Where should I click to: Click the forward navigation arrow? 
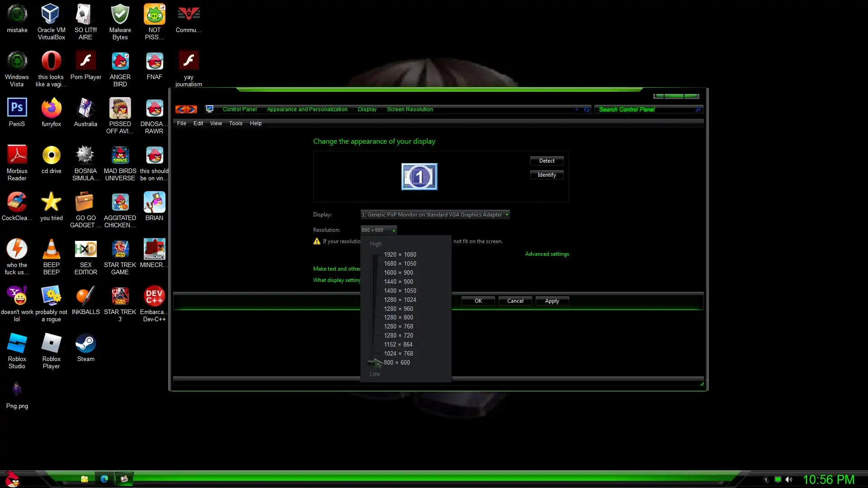[192, 109]
